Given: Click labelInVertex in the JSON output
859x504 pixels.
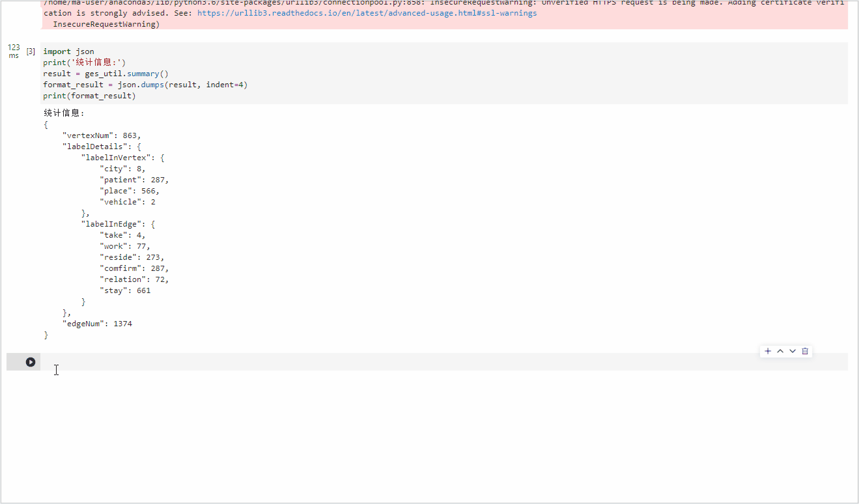Looking at the screenshot, I should 115,157.
